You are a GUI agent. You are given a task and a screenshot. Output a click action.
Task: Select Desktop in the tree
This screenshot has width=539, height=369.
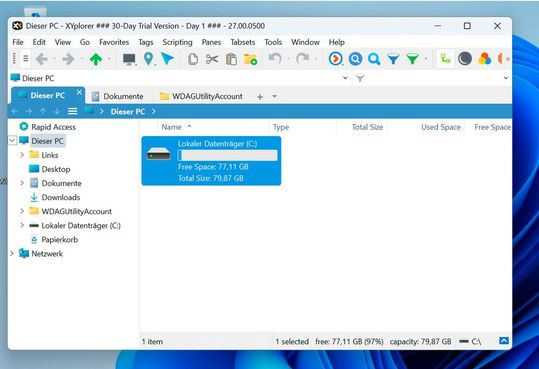[x=56, y=169]
